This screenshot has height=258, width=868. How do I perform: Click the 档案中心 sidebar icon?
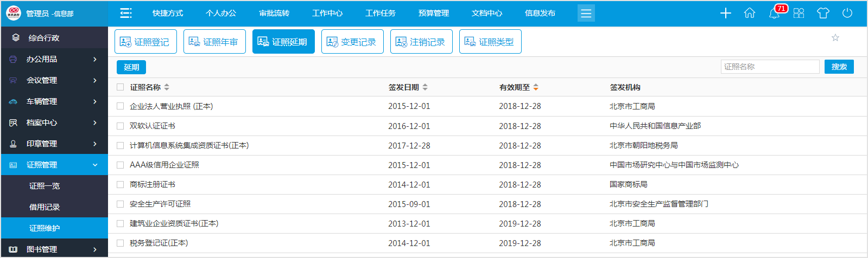click(13, 122)
